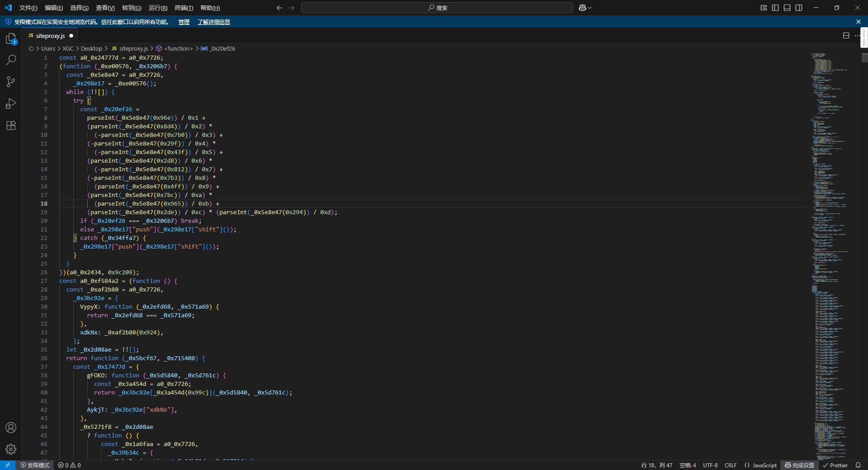
Task: Open the remote window button in status bar
Action: [7, 465]
